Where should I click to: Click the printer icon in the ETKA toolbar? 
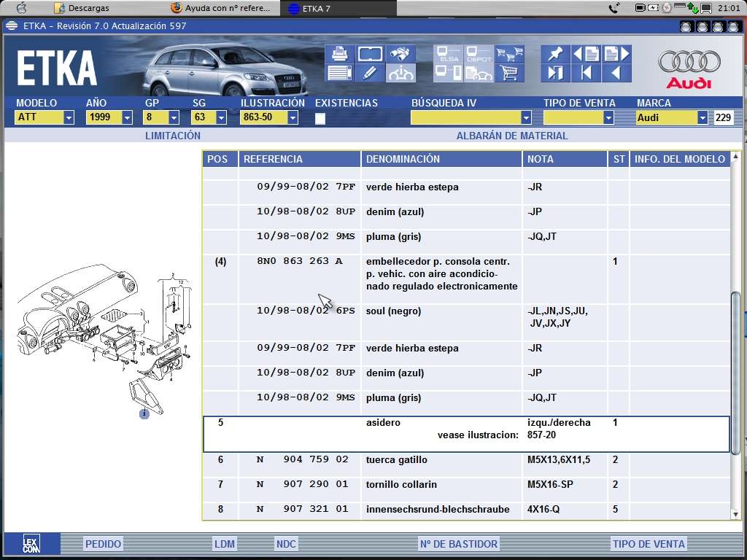[x=340, y=54]
